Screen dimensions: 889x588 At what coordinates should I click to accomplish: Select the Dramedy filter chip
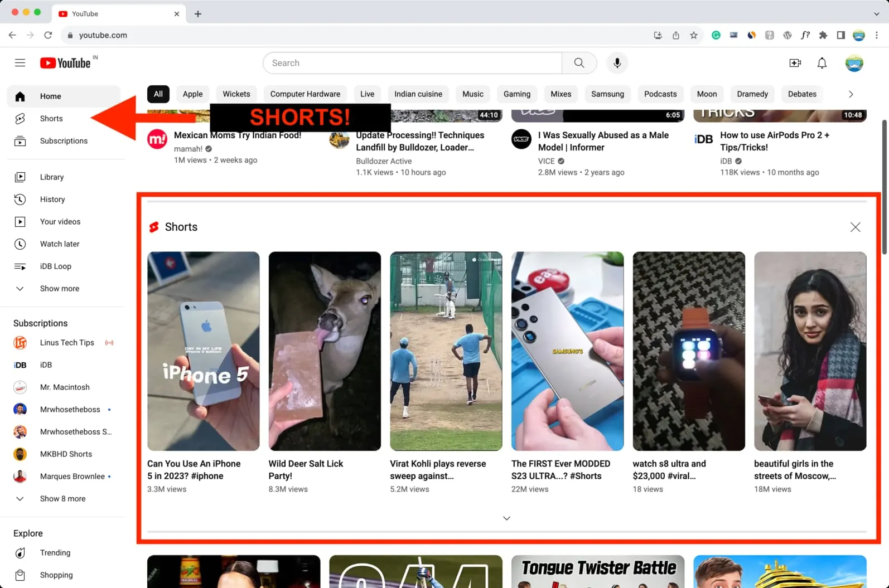pyautogui.click(x=752, y=94)
